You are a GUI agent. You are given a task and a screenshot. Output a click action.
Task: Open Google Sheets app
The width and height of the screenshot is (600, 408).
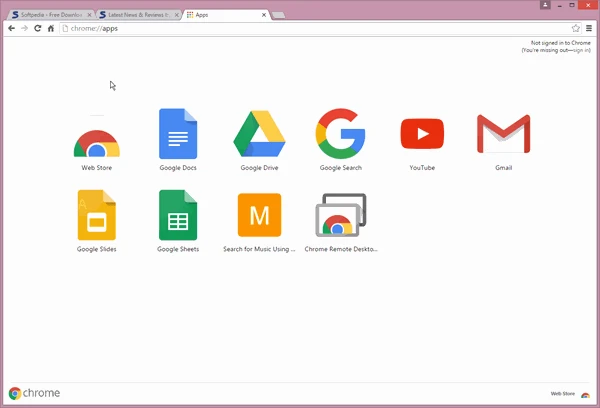178,215
